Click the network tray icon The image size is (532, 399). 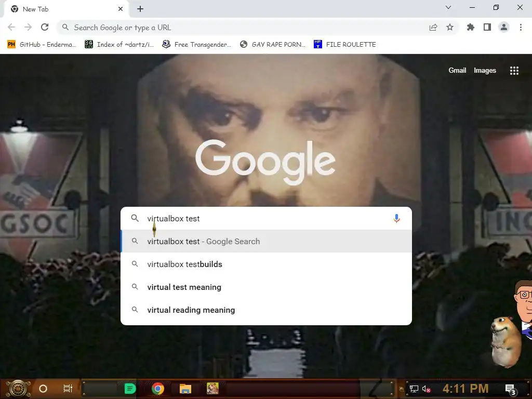tap(414, 389)
